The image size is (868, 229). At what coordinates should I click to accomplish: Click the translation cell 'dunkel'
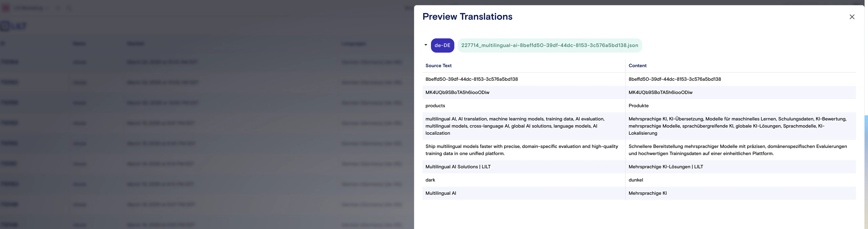[x=636, y=180]
